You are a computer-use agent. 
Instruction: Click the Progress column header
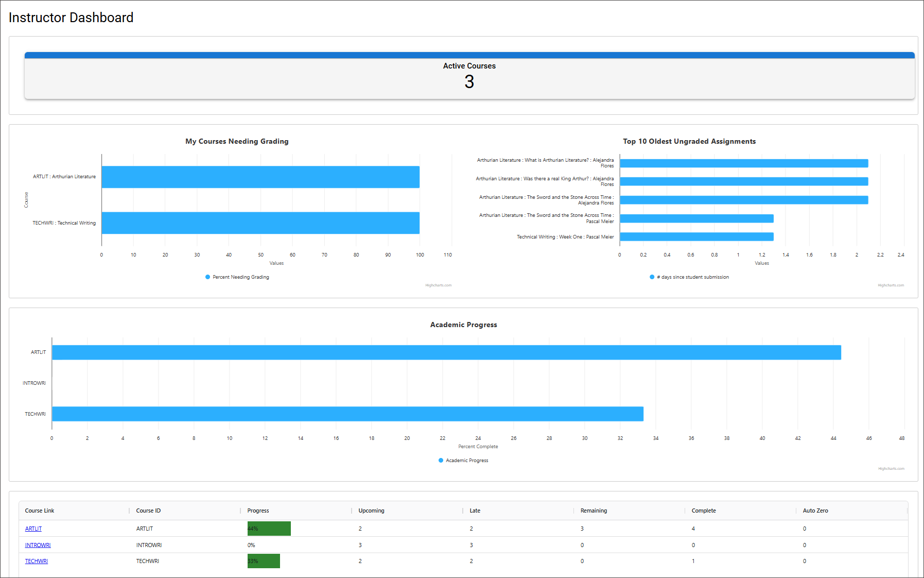257,511
